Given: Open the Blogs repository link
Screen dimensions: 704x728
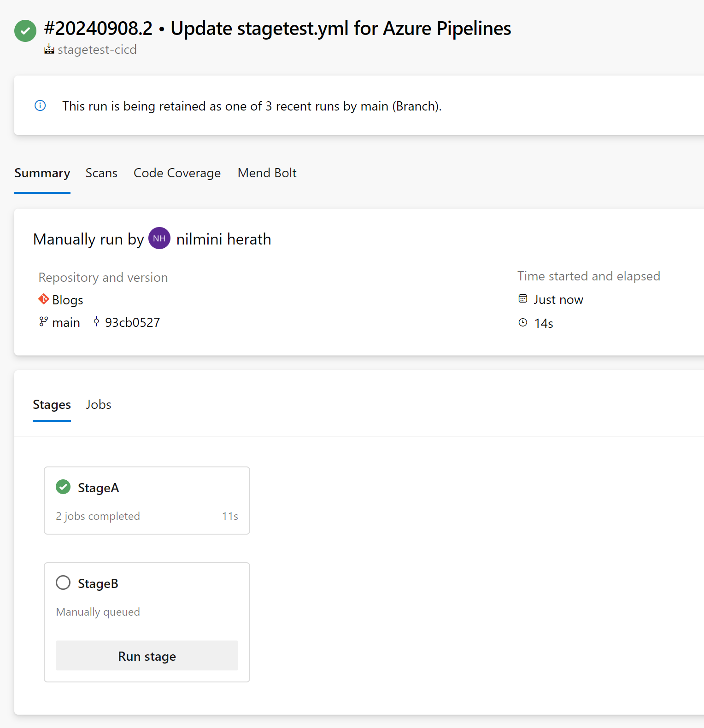Looking at the screenshot, I should point(68,300).
